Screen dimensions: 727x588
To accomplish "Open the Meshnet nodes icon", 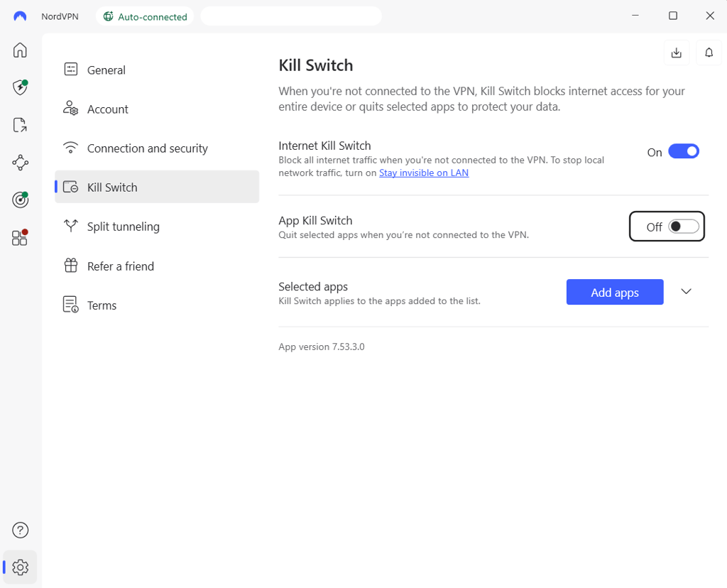I will point(20,163).
